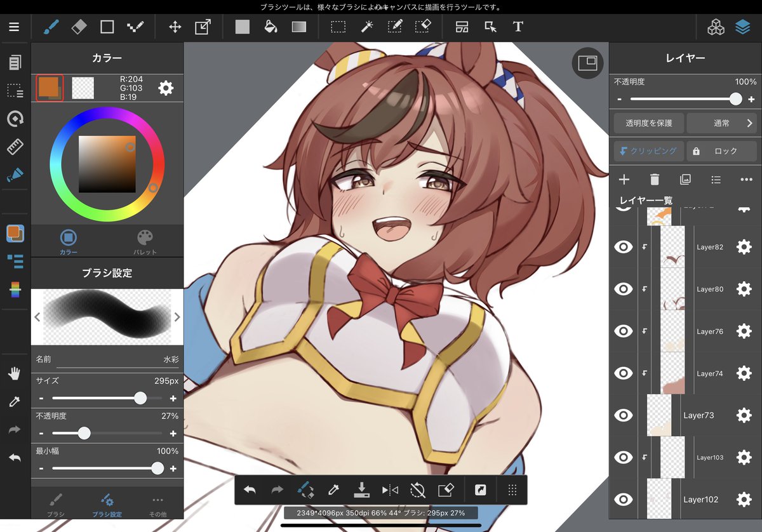Image resolution: width=762 pixels, height=532 pixels.
Task: Switch to パレット palette tab
Action: [145, 242]
